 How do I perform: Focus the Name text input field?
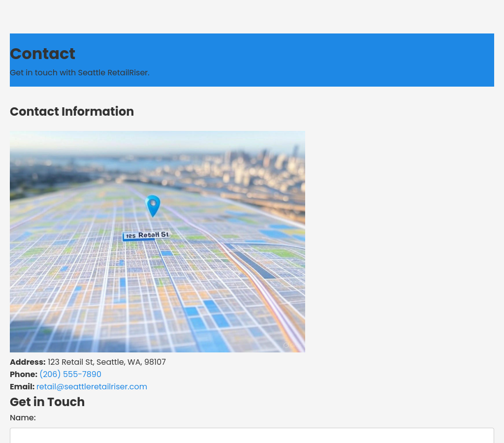coord(252,435)
